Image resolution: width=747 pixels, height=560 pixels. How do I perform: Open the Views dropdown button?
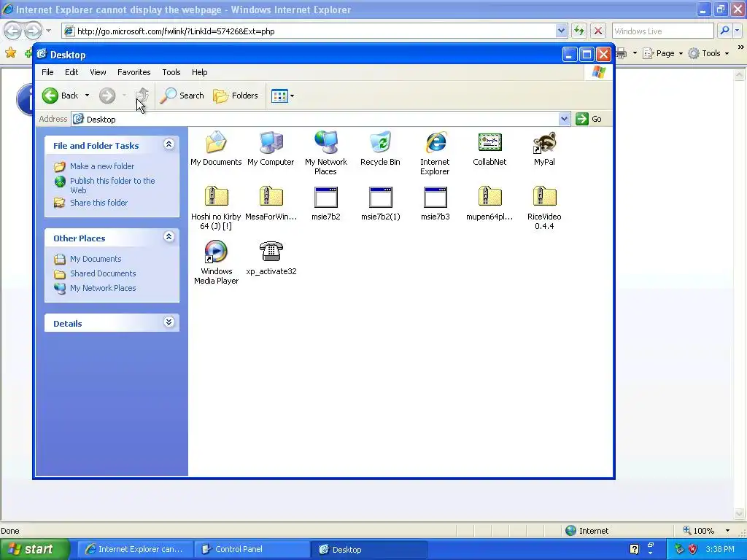coord(282,96)
